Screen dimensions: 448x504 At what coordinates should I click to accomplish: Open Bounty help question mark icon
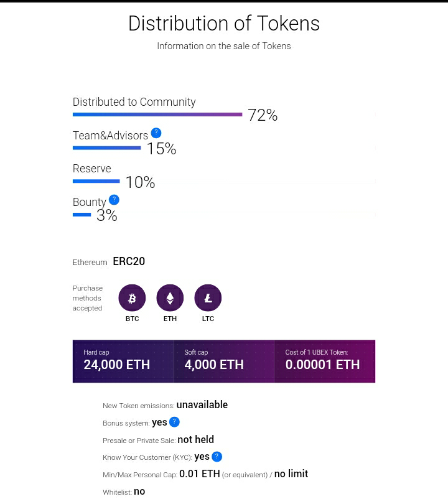(x=114, y=200)
